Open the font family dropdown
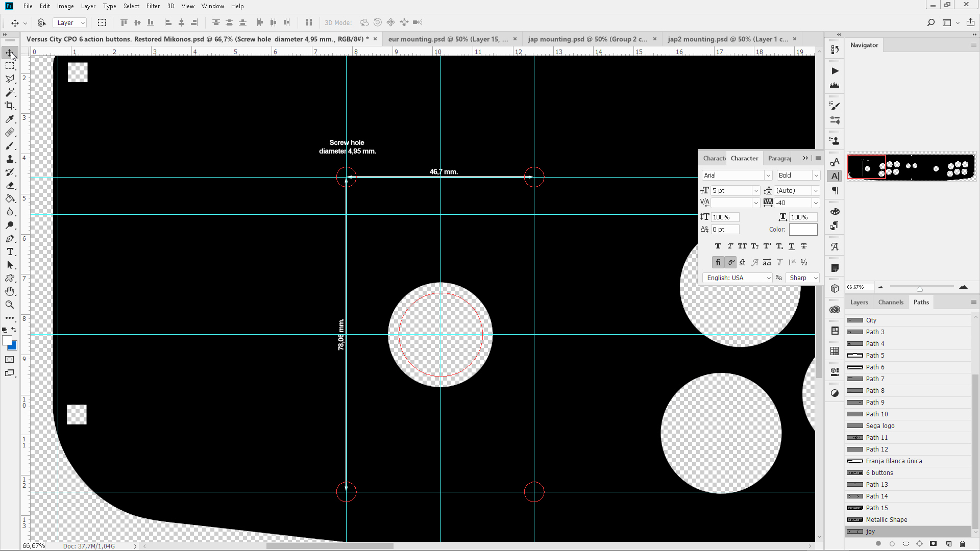Image resolution: width=980 pixels, height=551 pixels. [x=768, y=175]
